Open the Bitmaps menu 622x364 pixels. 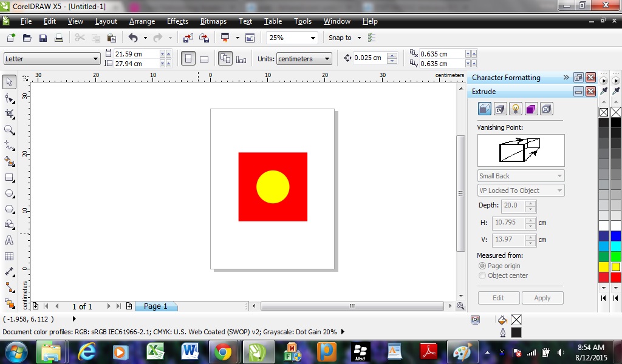click(213, 21)
